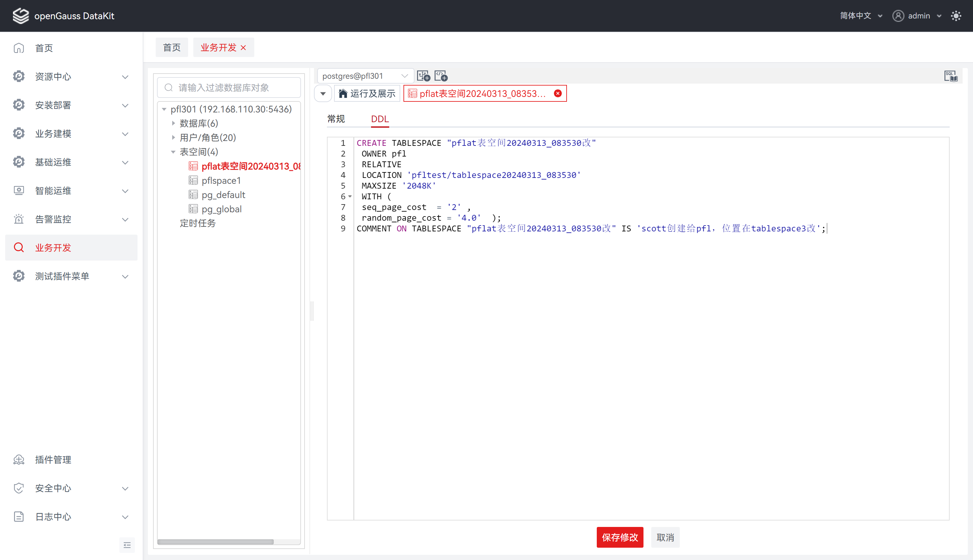Close the pflat表空间 tab with red X
Viewport: 973px width, 560px height.
pyautogui.click(x=558, y=93)
